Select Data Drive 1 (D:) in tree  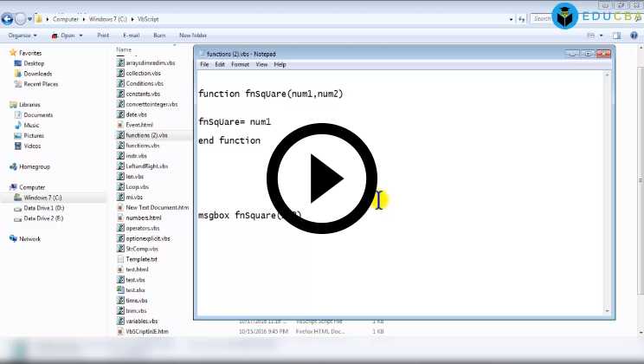point(43,208)
